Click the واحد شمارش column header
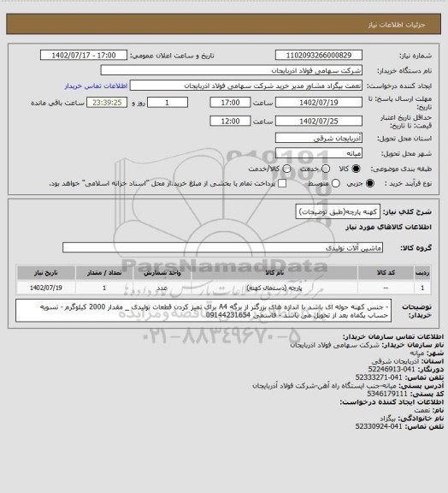The width and height of the screenshot is (448, 493). tap(162, 272)
